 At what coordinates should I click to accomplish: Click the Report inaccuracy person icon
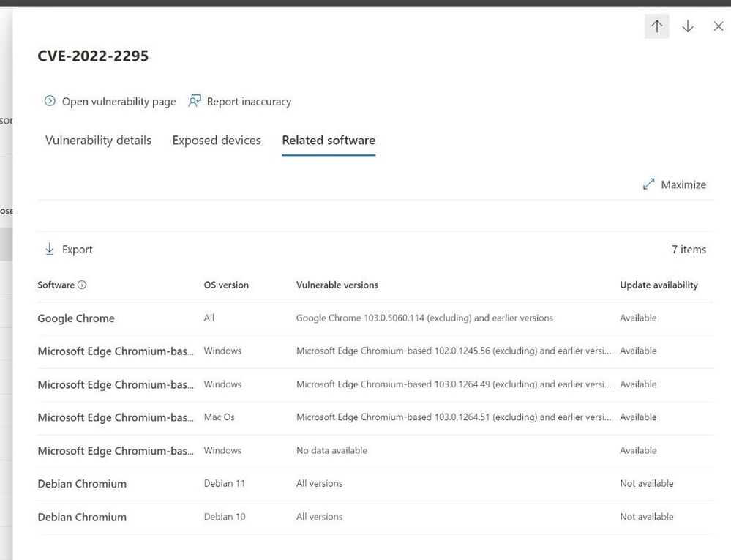coord(195,101)
